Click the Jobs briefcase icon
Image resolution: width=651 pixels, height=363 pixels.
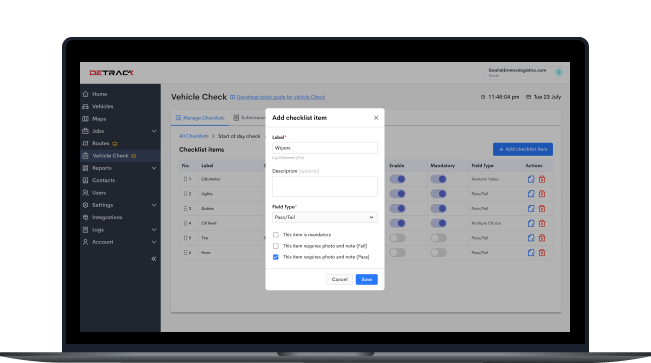pyautogui.click(x=86, y=131)
